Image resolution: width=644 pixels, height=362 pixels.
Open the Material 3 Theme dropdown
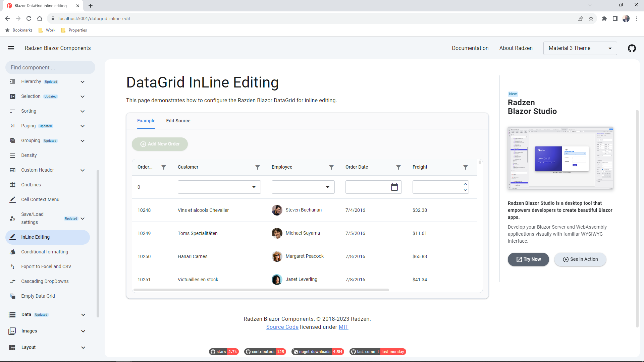580,48
